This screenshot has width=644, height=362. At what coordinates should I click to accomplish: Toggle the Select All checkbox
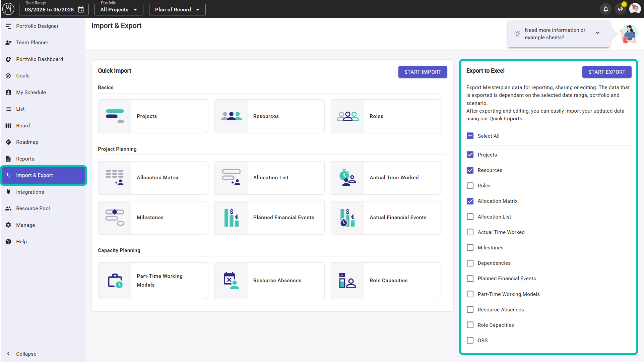pos(470,136)
